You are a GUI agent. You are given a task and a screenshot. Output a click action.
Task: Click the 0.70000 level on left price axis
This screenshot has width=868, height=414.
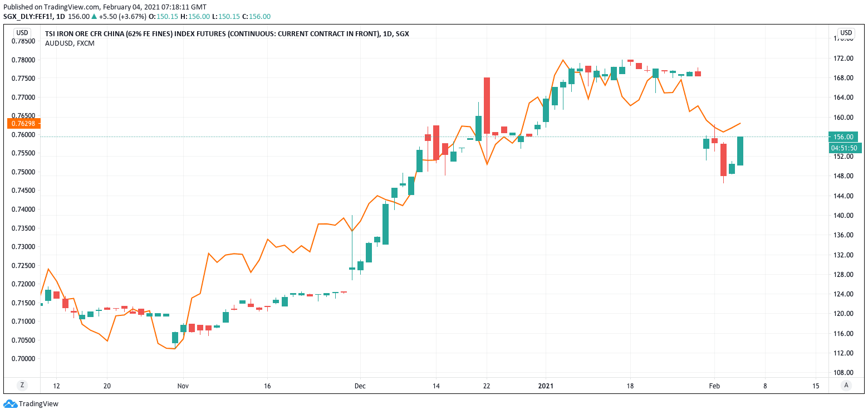[x=23, y=358]
